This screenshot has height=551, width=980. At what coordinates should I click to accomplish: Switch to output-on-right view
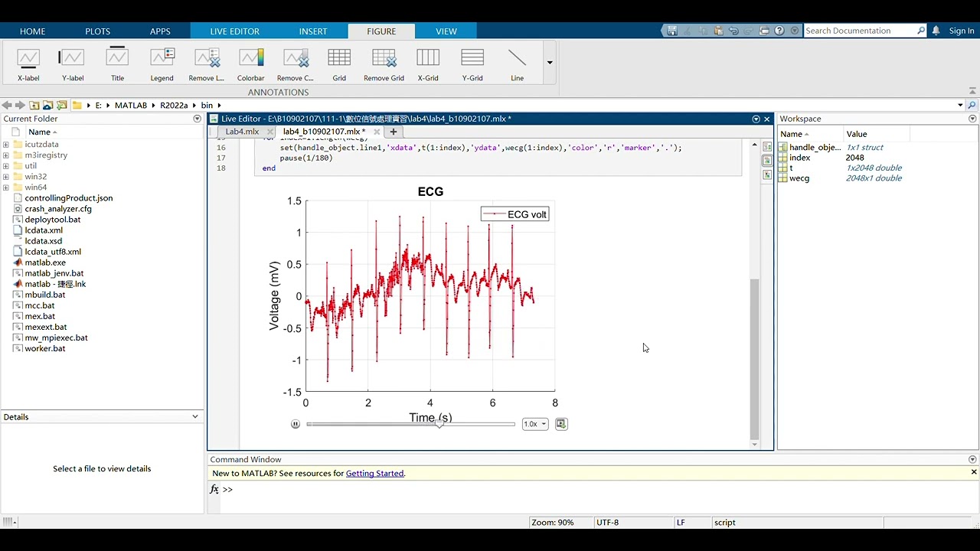[767, 146]
